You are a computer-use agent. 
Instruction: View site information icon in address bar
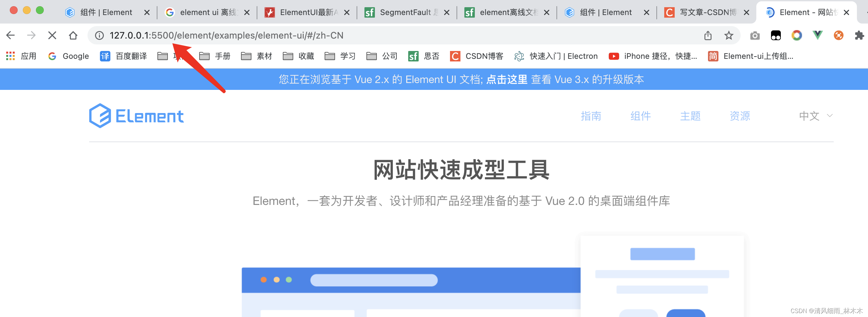point(99,35)
